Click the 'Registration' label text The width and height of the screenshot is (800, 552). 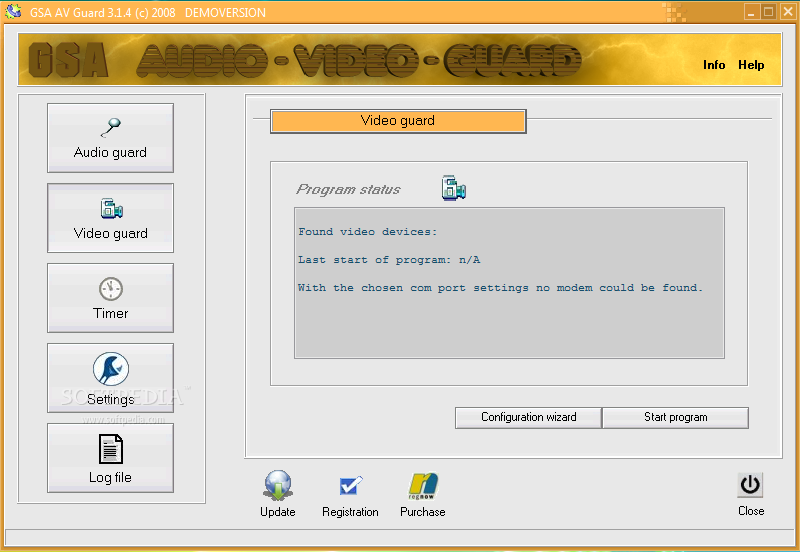351,512
